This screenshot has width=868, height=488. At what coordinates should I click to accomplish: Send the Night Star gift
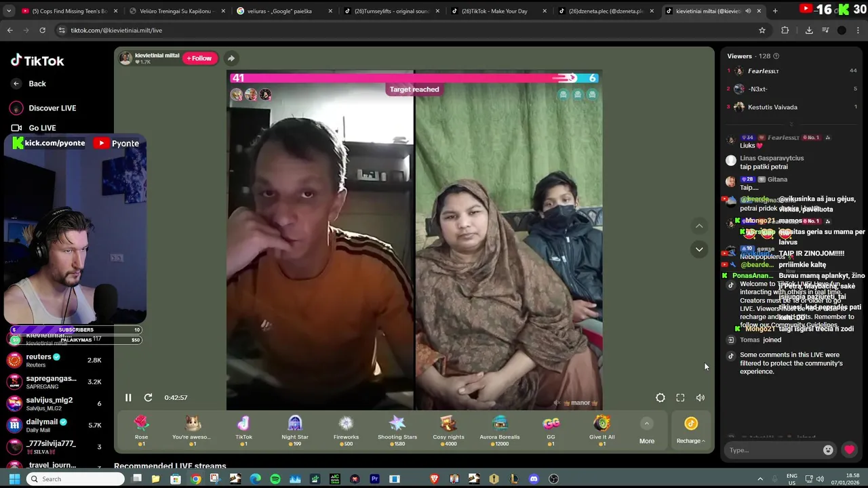tap(295, 430)
